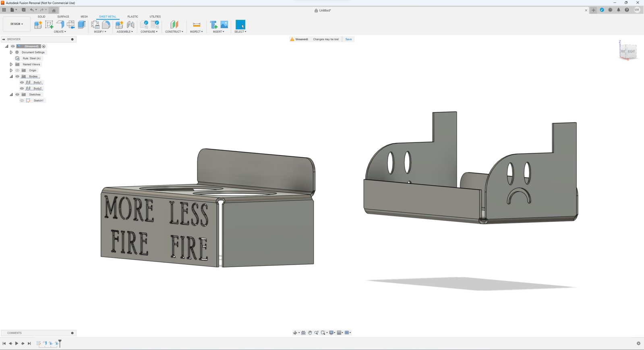
Task: Open the Configure table icon
Action: (x=155, y=25)
